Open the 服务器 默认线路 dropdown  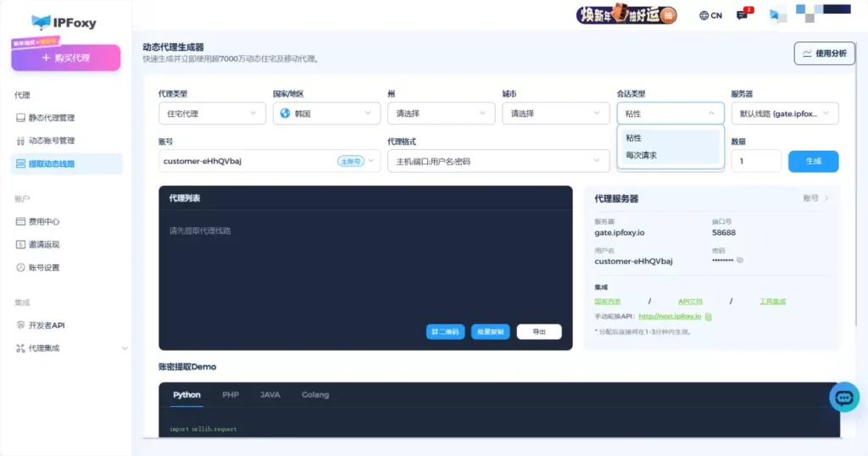tap(784, 114)
